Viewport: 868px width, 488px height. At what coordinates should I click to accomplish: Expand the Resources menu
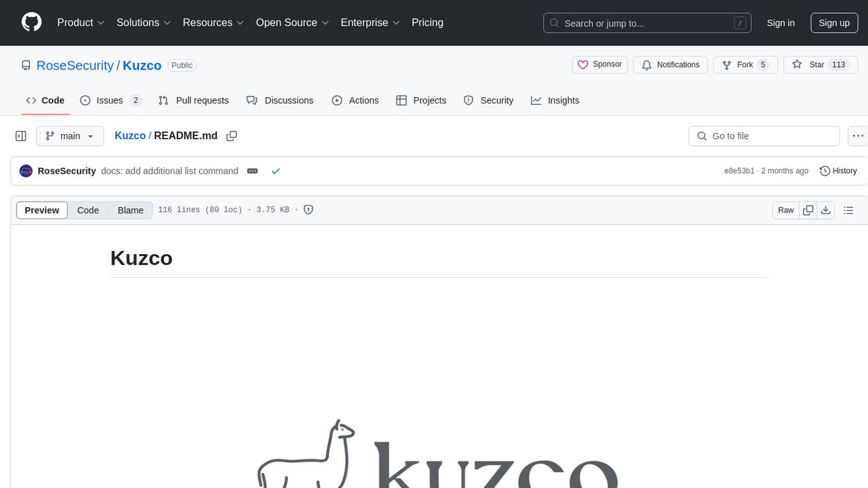pyautogui.click(x=213, y=22)
